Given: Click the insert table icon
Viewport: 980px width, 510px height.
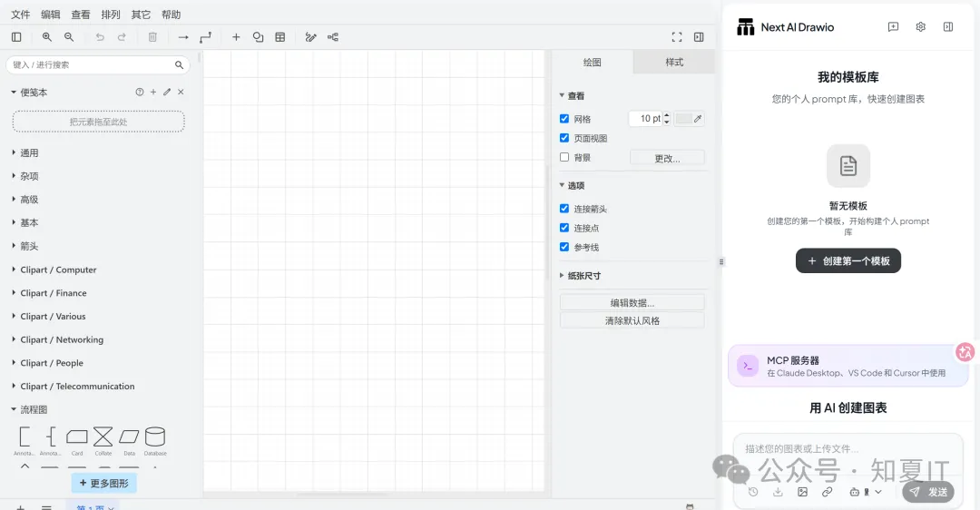Looking at the screenshot, I should coord(280,37).
